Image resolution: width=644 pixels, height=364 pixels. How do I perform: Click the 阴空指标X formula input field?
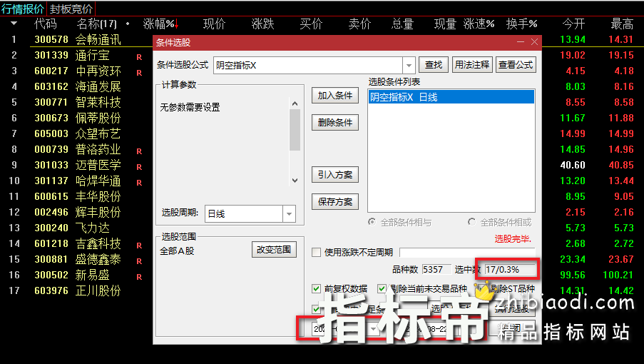(308, 66)
